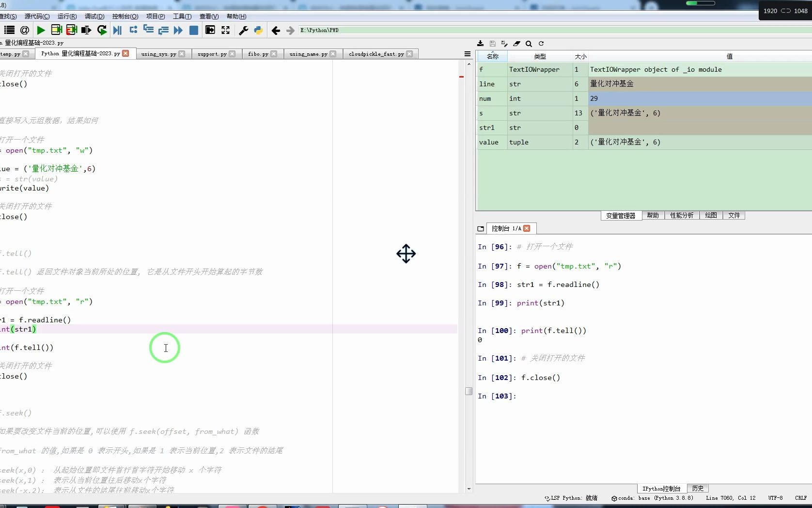Toggle fullscreen mode icon
This screenshot has height=508, width=812.
pos(225,30)
